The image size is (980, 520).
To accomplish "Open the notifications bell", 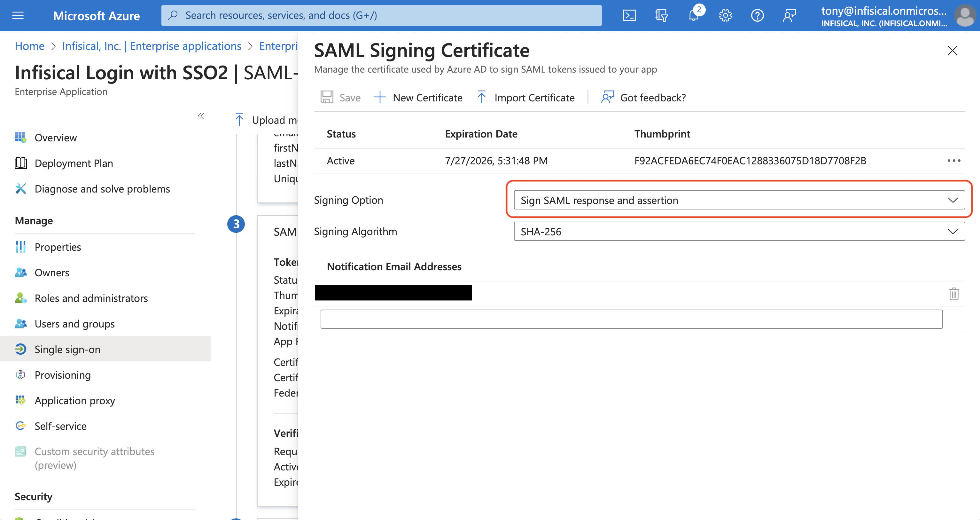I will click(694, 15).
